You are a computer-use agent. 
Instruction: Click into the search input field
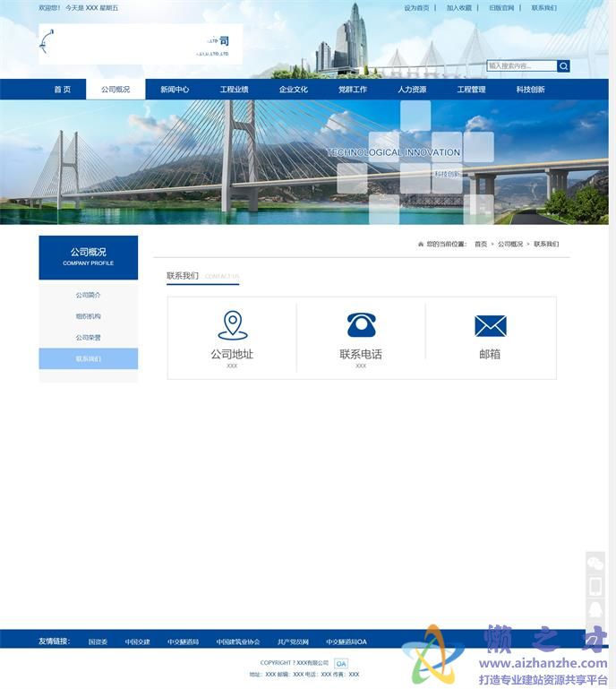coord(521,66)
